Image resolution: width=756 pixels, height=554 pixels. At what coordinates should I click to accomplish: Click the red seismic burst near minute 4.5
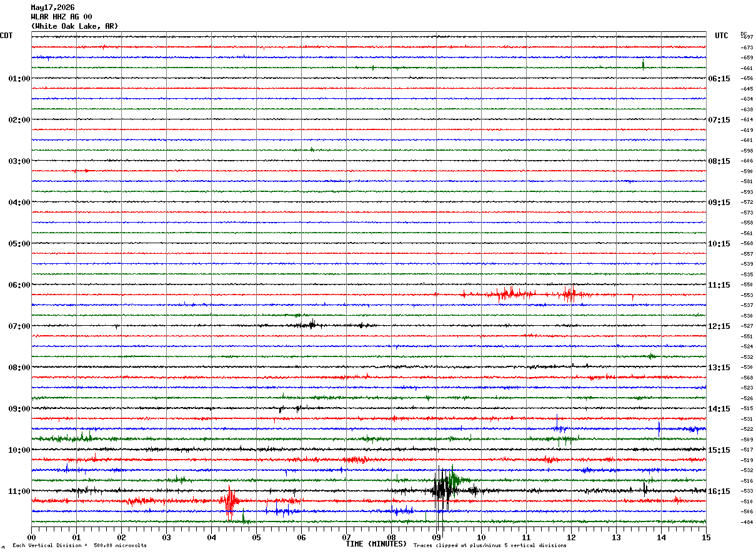coord(230,502)
